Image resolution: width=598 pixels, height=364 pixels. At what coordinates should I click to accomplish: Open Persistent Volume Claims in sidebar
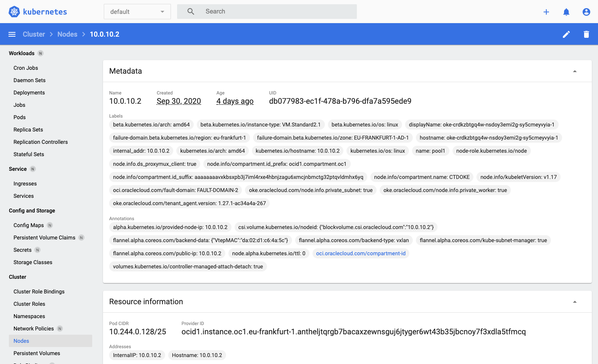[44, 238]
